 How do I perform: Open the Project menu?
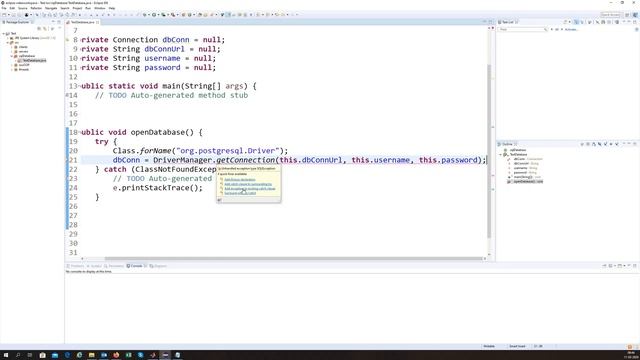(77, 8)
